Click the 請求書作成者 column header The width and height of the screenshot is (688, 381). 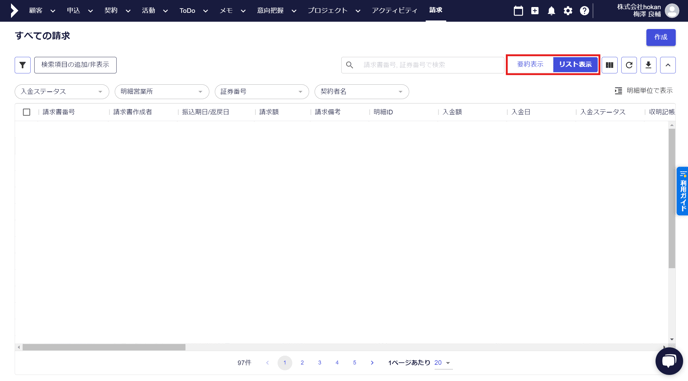(133, 112)
